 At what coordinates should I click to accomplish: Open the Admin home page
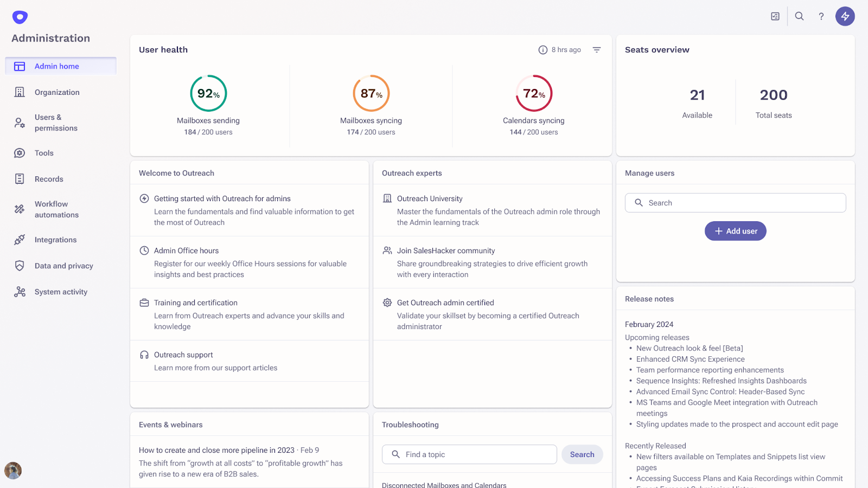[61, 66]
